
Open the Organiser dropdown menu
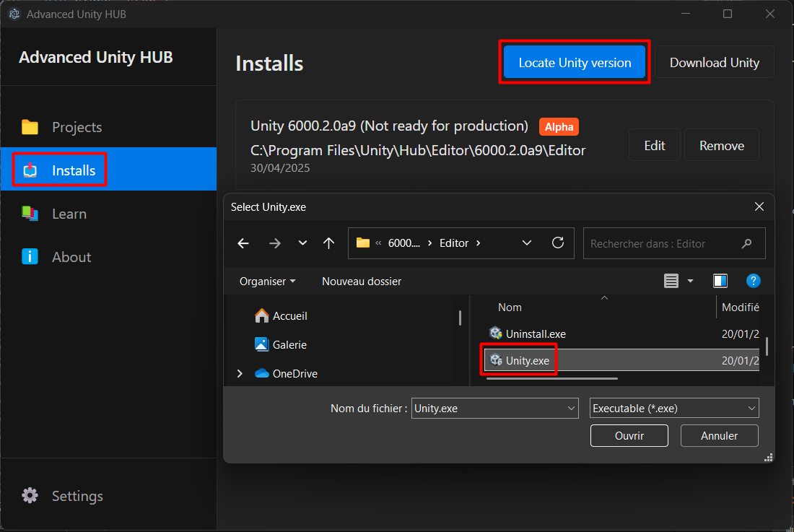click(267, 282)
